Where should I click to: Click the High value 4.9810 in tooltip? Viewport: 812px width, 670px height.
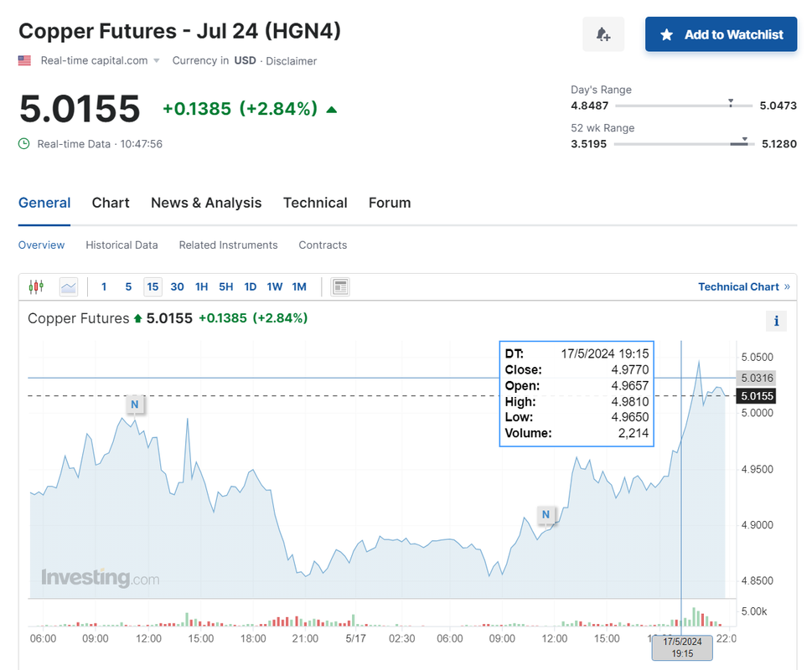(629, 402)
